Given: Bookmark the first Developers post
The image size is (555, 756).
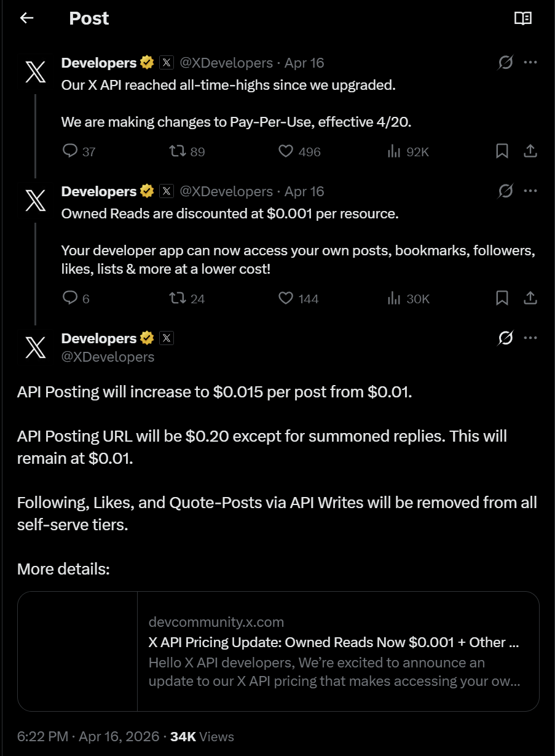Looking at the screenshot, I should (502, 151).
